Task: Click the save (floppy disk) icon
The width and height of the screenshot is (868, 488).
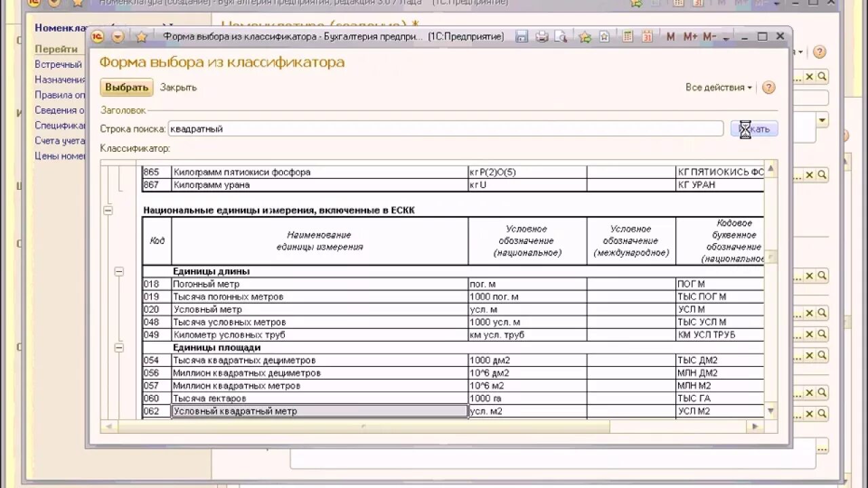Action: pyautogui.click(x=521, y=37)
